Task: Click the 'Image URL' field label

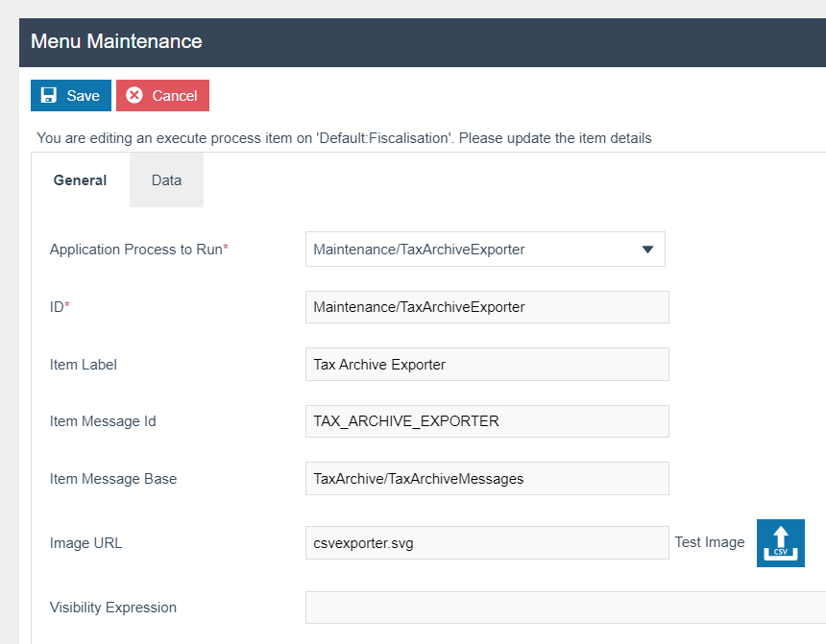Action: [85, 543]
